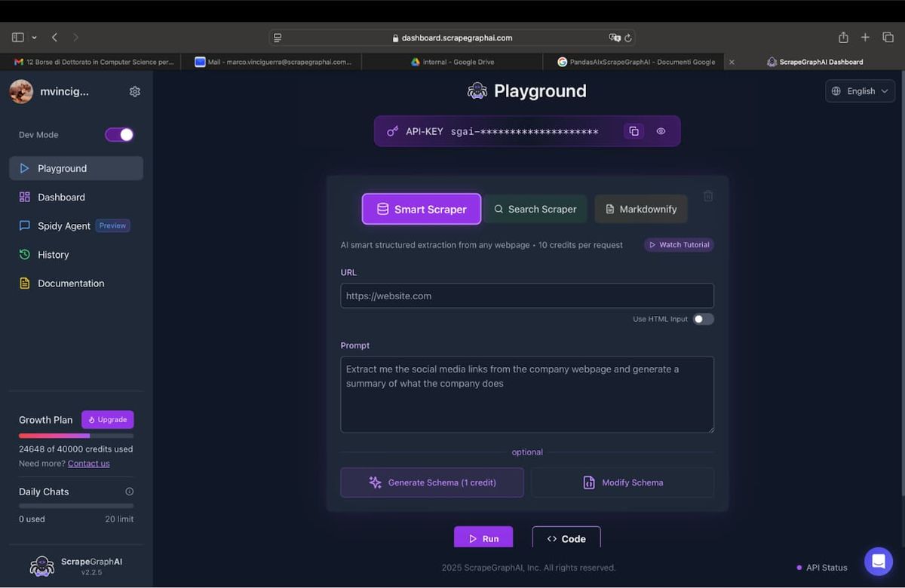Expand the Safari sidebar dropdown arrow

[x=34, y=38]
